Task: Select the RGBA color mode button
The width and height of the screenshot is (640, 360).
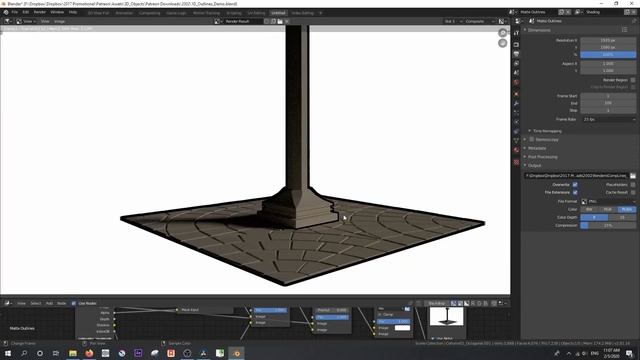Action: pos(627,209)
